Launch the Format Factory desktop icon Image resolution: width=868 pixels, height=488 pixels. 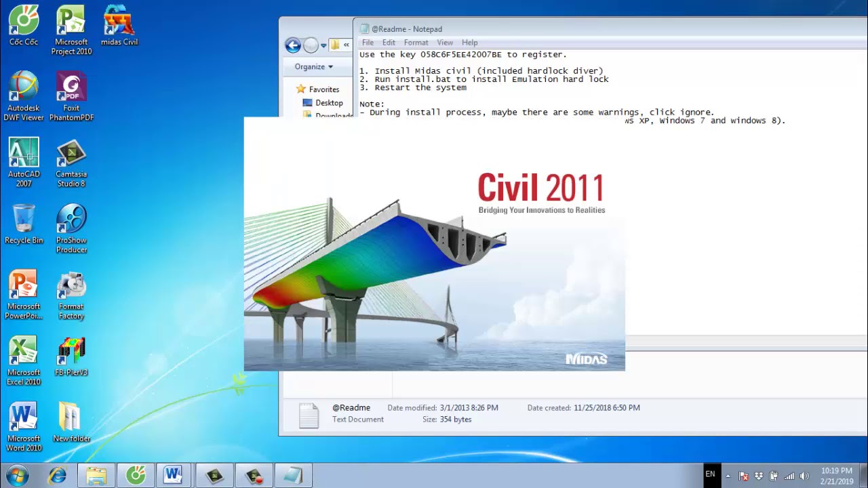click(x=71, y=295)
